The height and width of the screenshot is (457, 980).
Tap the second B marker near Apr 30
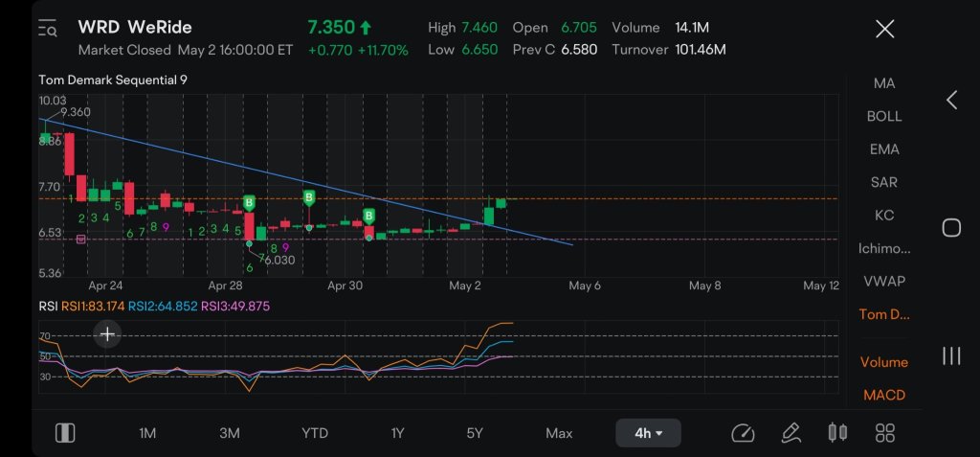coord(309,198)
